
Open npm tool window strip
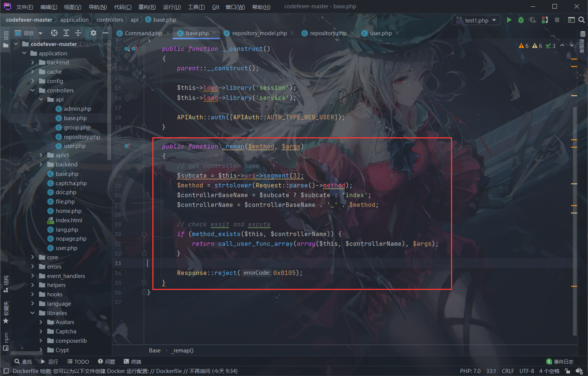click(6, 341)
